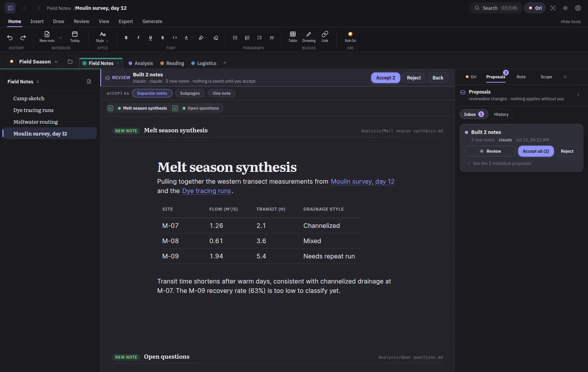588x372 pixels.
Task: Expand See the 2 individual proposals
Action: [499, 163]
